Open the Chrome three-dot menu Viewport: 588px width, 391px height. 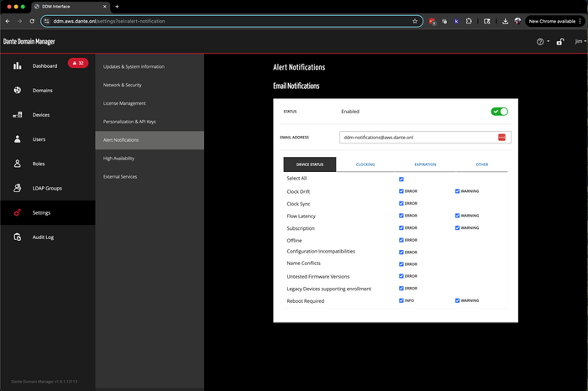[x=580, y=21]
